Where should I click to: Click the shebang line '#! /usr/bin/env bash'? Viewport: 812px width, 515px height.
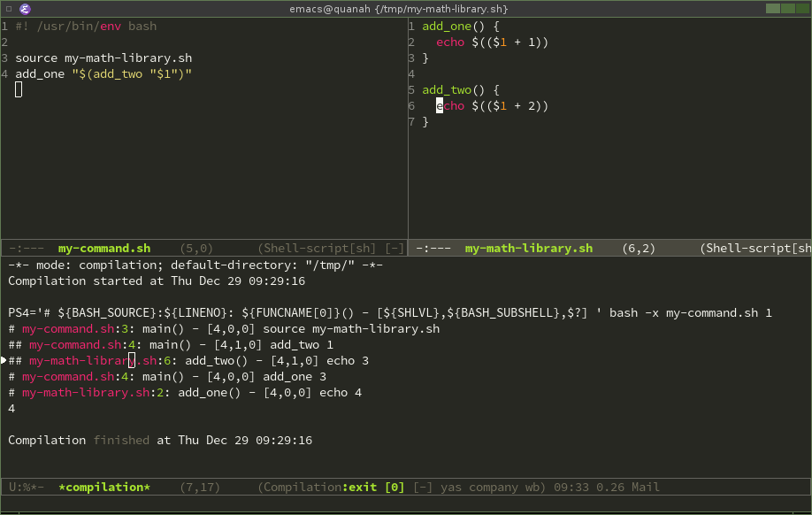click(86, 27)
